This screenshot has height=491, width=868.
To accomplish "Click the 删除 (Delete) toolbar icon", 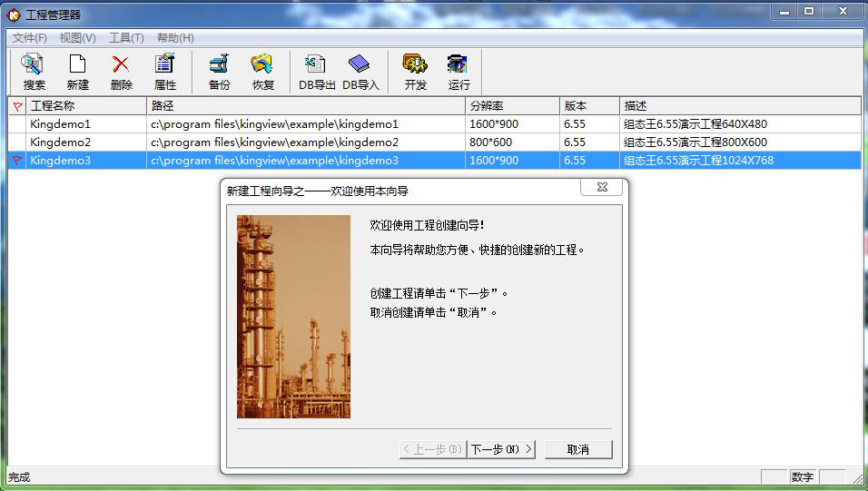I will coord(121,72).
